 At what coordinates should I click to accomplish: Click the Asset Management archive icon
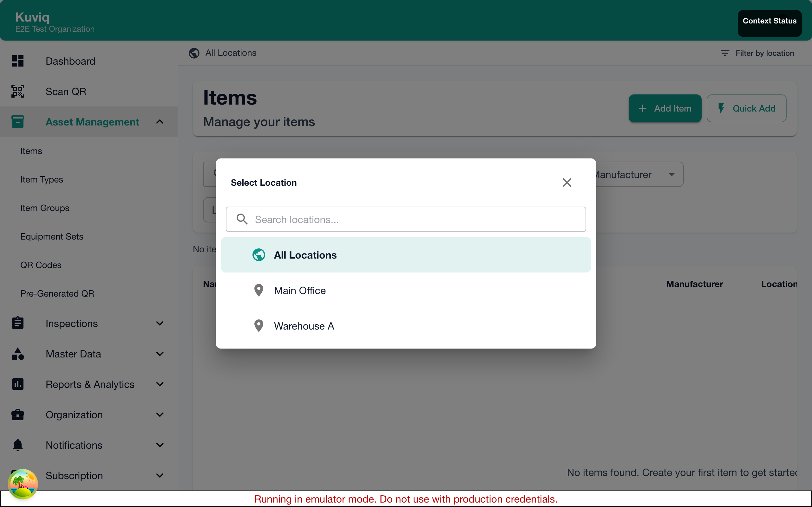[17, 122]
